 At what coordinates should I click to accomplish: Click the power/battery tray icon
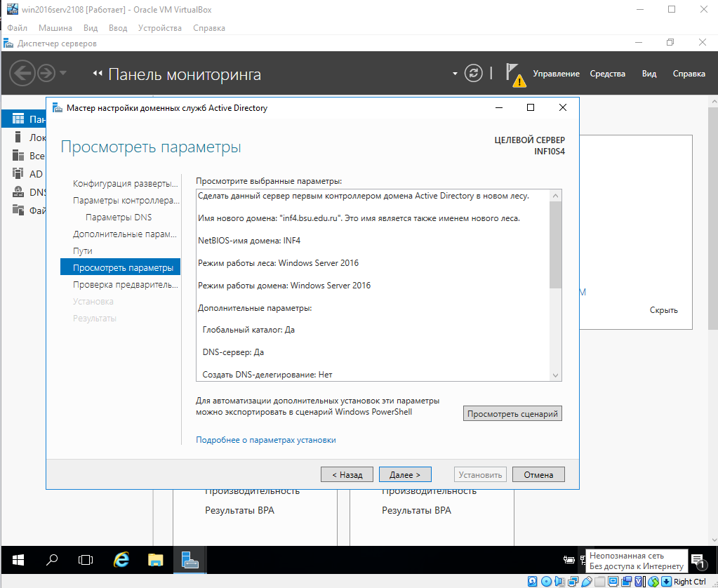(x=569, y=560)
